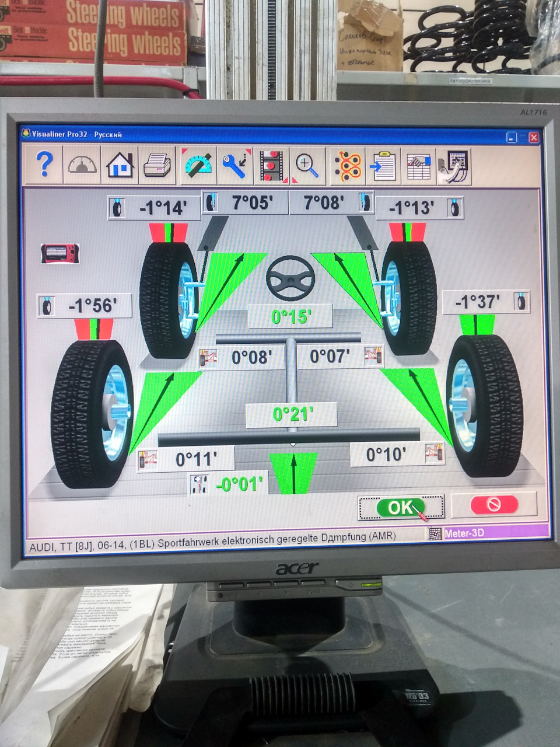Select rear right camber value -1°37'
Screen dimensions: 560x747
[x=478, y=301]
